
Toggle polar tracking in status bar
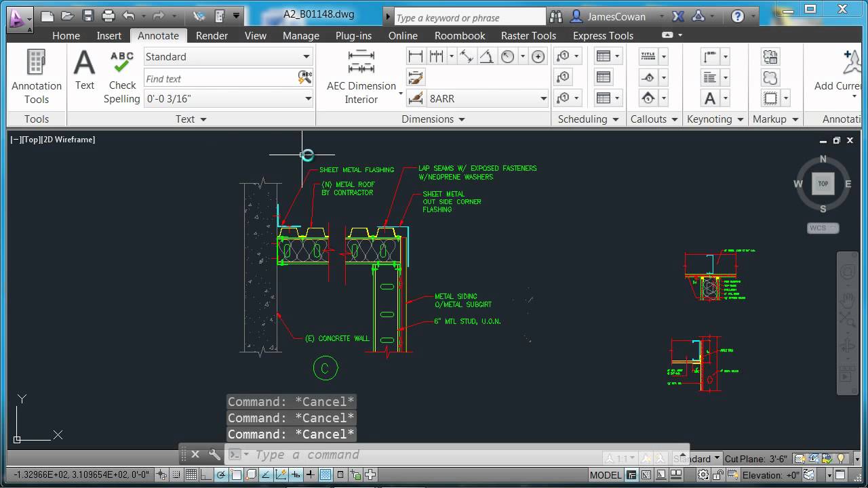[x=222, y=475]
